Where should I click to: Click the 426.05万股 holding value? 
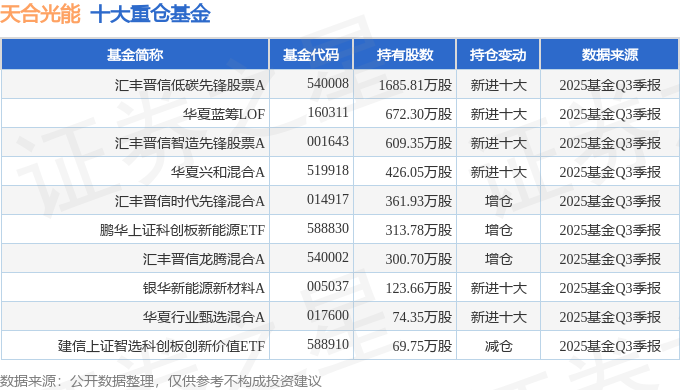click(418, 172)
